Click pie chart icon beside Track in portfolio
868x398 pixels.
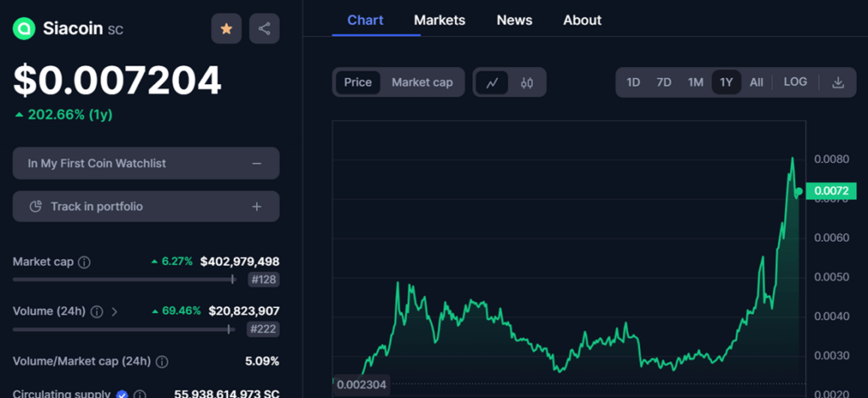point(36,207)
